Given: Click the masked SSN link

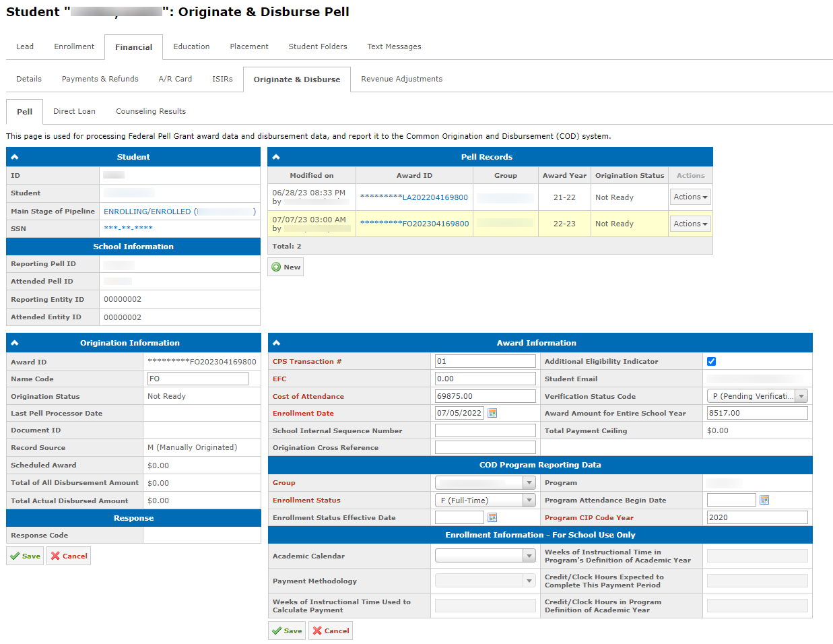Looking at the screenshot, I should (128, 229).
